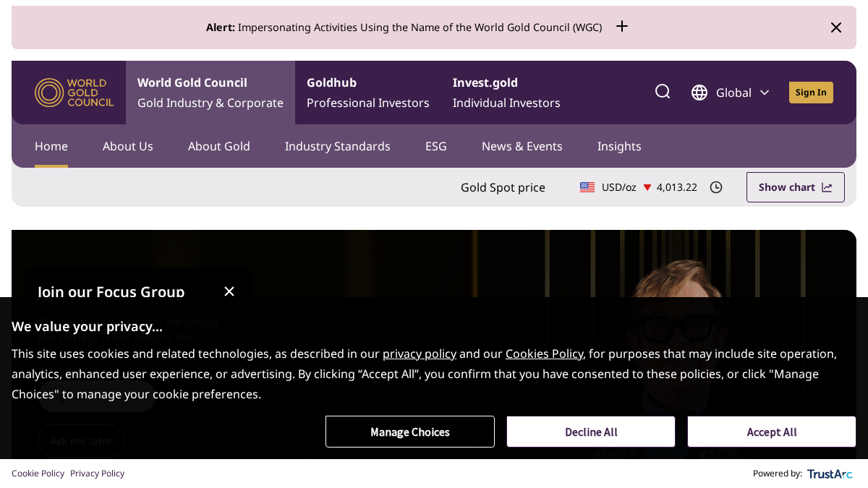The width and height of the screenshot is (868, 488).
Task: Click Accept All cookies button
Action: click(772, 432)
